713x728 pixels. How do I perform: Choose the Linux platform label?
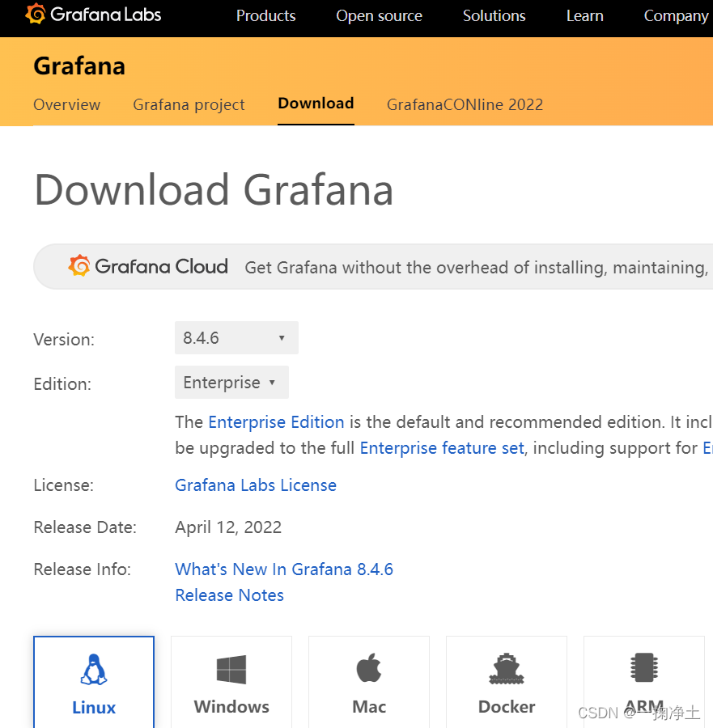tap(94, 707)
